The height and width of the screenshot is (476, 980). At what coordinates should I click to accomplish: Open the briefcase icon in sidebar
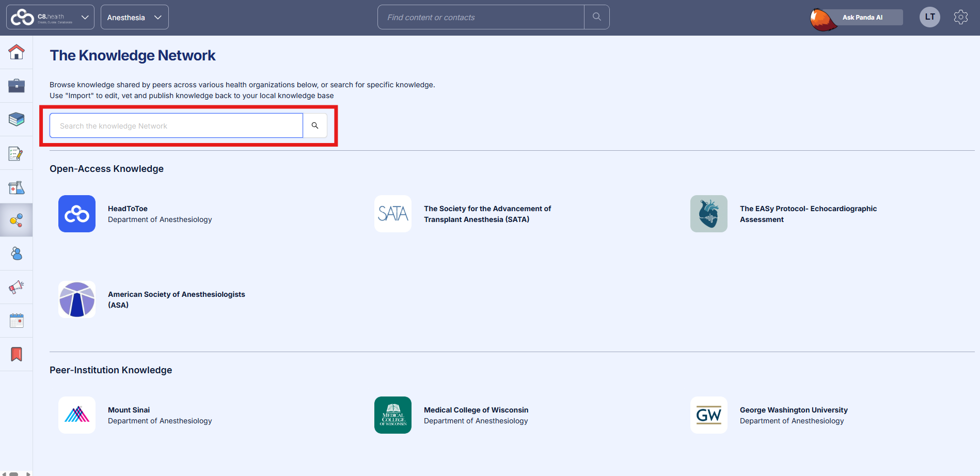point(17,86)
